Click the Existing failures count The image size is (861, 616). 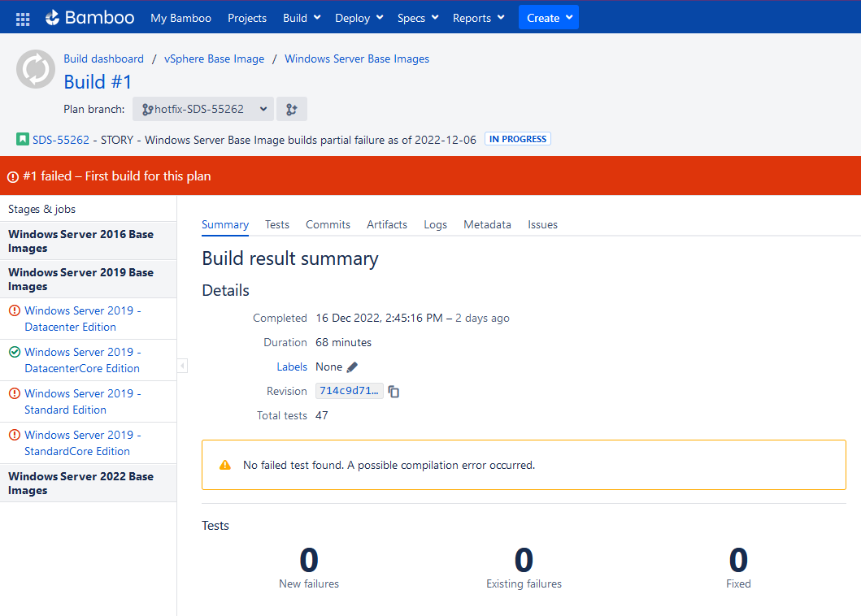click(x=524, y=561)
